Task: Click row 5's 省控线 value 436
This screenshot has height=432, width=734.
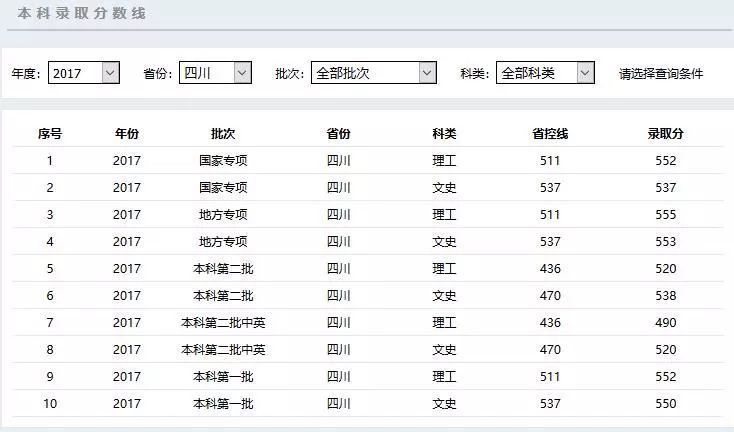Action: point(550,269)
